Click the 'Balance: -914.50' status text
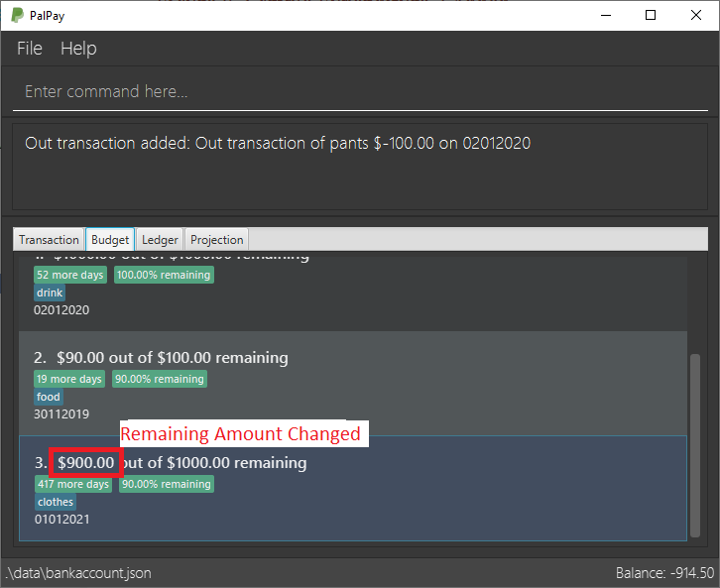 point(664,573)
